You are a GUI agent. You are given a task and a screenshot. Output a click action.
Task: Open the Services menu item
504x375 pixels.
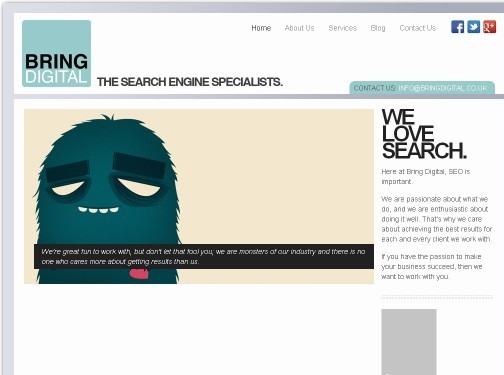342,28
